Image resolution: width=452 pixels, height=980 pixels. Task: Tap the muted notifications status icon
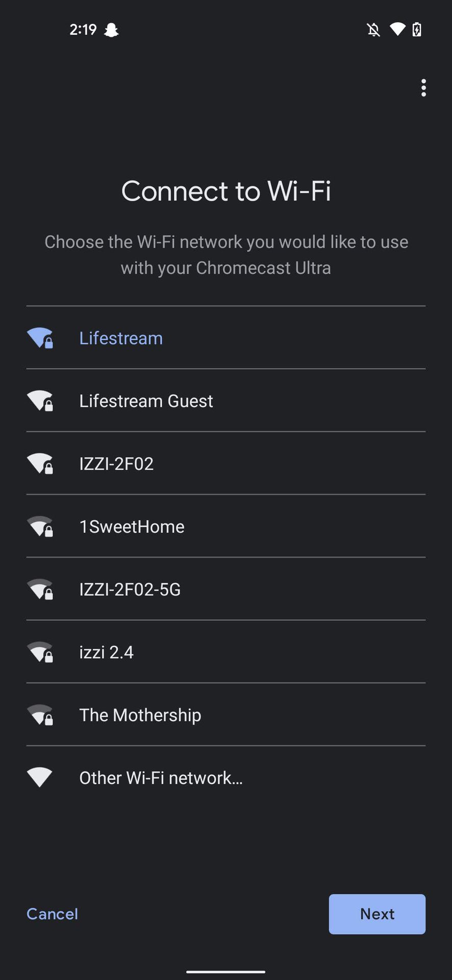(x=373, y=30)
